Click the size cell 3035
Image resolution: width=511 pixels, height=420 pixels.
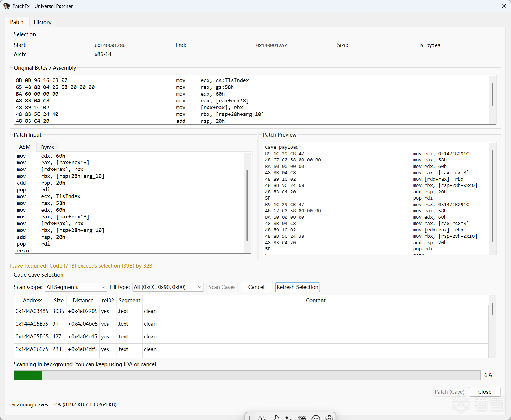58,311
